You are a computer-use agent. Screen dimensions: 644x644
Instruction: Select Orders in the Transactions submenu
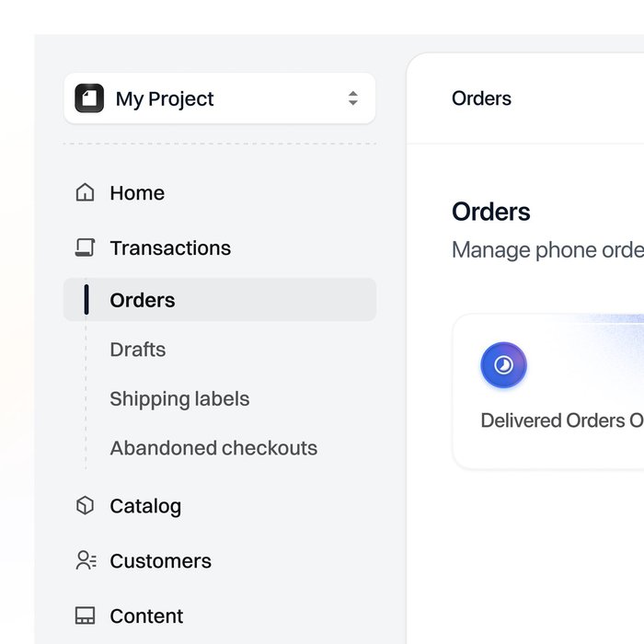(x=143, y=300)
